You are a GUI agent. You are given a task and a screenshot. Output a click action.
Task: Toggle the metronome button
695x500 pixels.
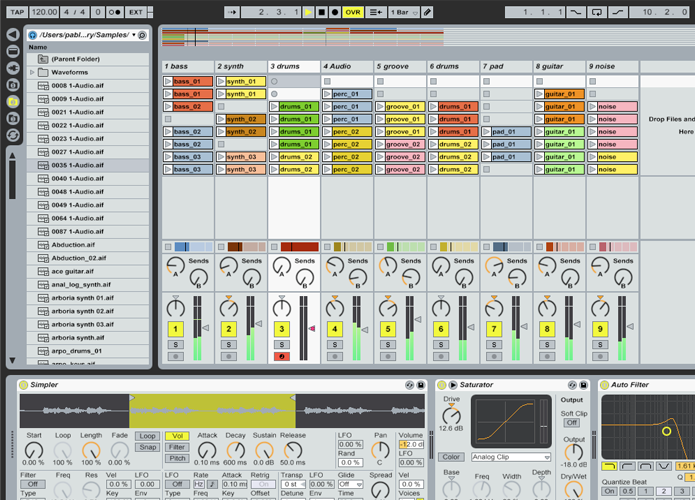coord(115,12)
